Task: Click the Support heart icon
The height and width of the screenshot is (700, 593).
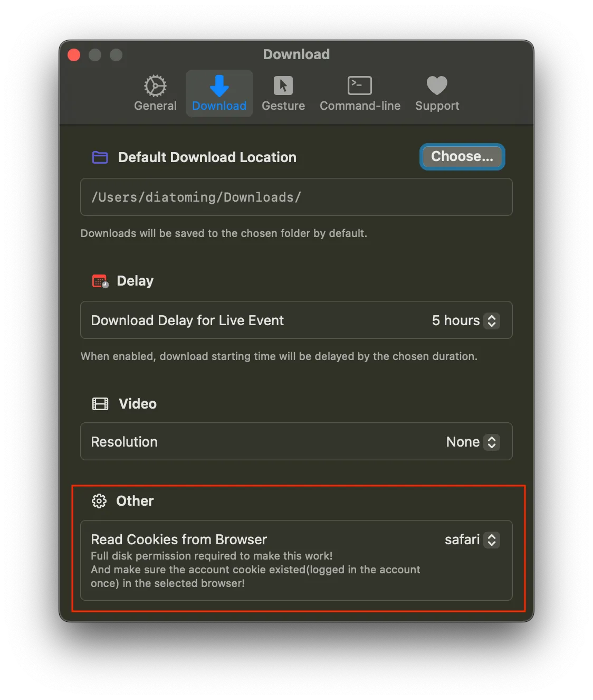Action: coord(436,85)
